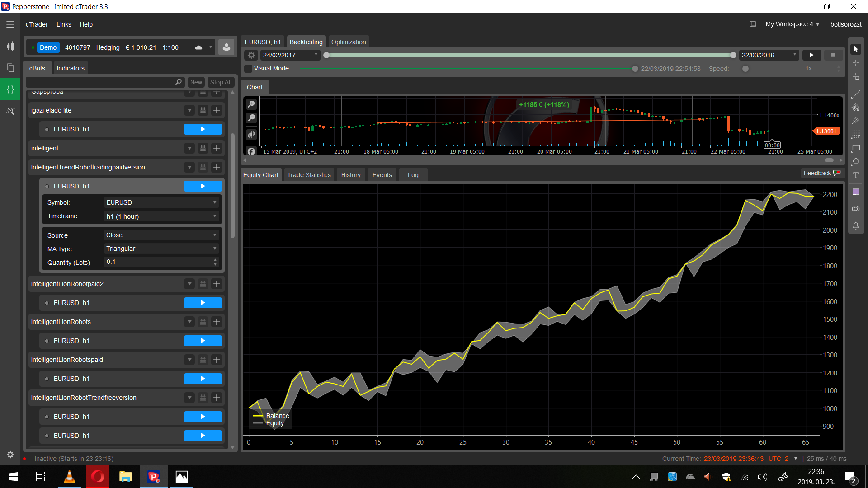The height and width of the screenshot is (488, 868).
Task: Select the trend line drawing tool
Action: [x=856, y=94]
